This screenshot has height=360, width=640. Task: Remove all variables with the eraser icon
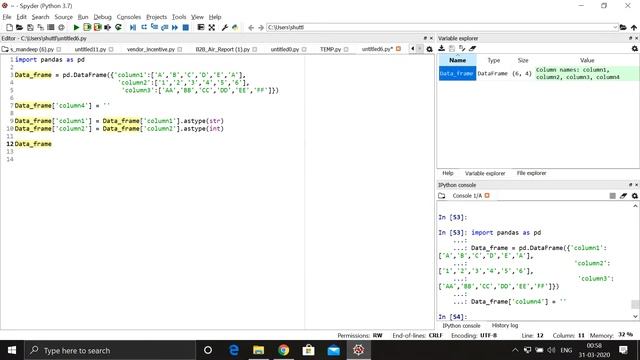[x=472, y=48]
